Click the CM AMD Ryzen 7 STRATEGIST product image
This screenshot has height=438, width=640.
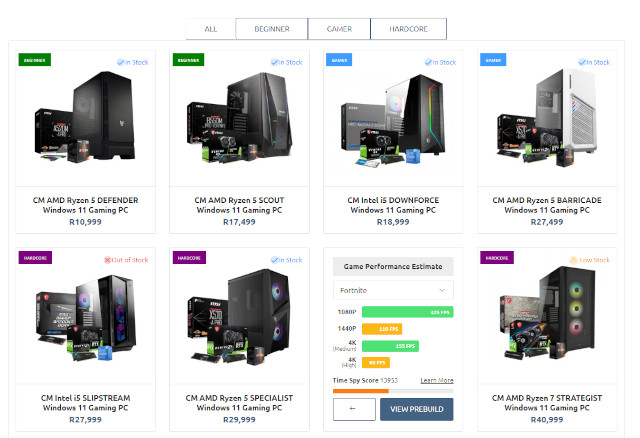coord(547,316)
